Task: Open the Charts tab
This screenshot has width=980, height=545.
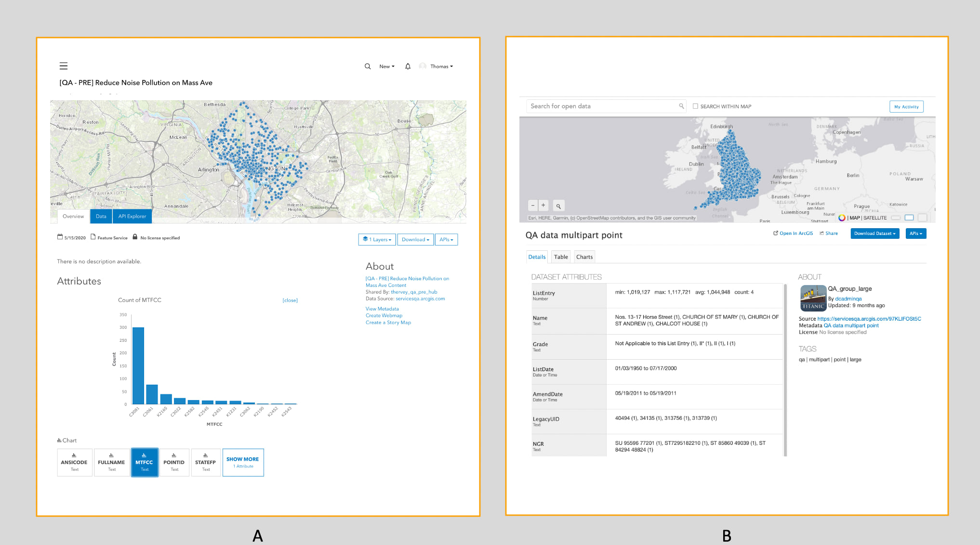Action: (584, 257)
